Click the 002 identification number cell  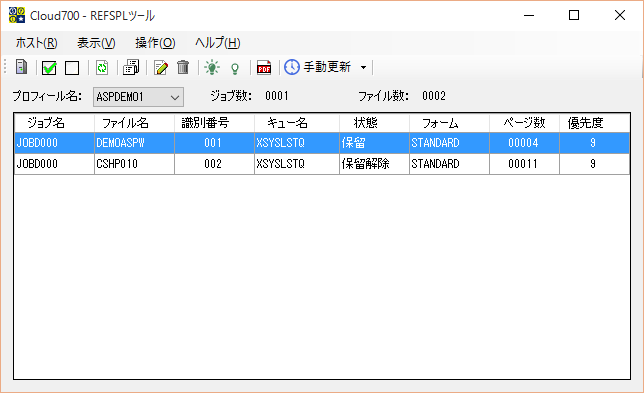tap(214, 164)
